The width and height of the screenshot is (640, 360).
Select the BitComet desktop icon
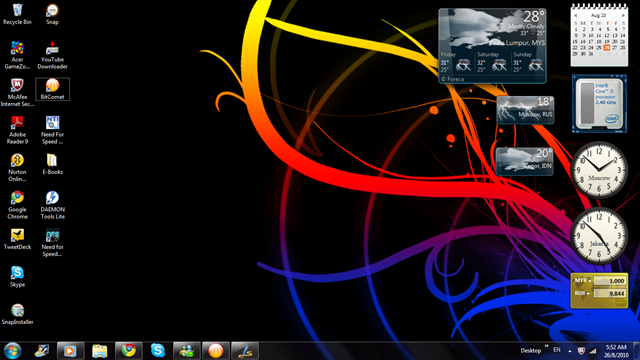coord(52,89)
